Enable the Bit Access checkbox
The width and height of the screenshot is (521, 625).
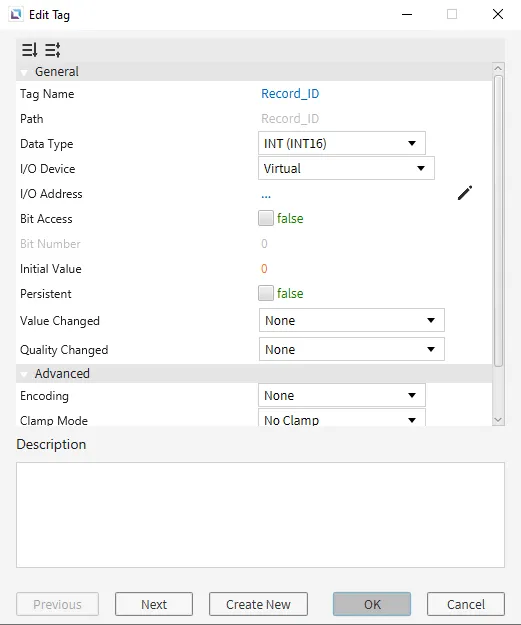point(265,218)
